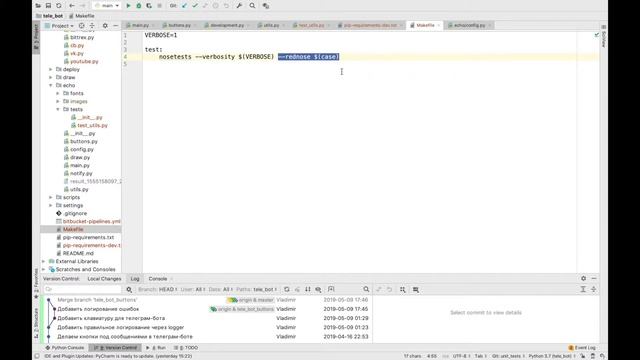Screen dimensions: 640x360
Task: Expand the deploy folder
Action: pyautogui.click(x=51, y=69)
